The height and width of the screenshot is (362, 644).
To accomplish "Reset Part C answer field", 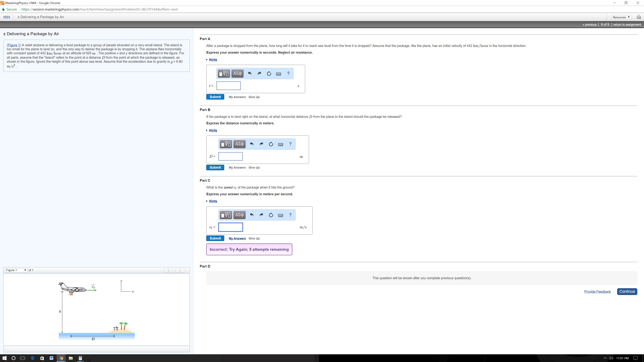I will 271,215.
